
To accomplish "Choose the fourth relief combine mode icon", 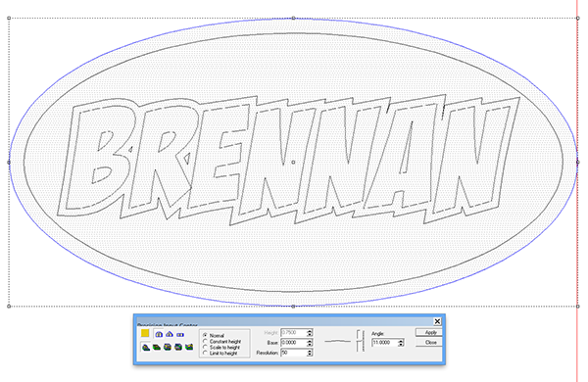I will coord(178,347).
